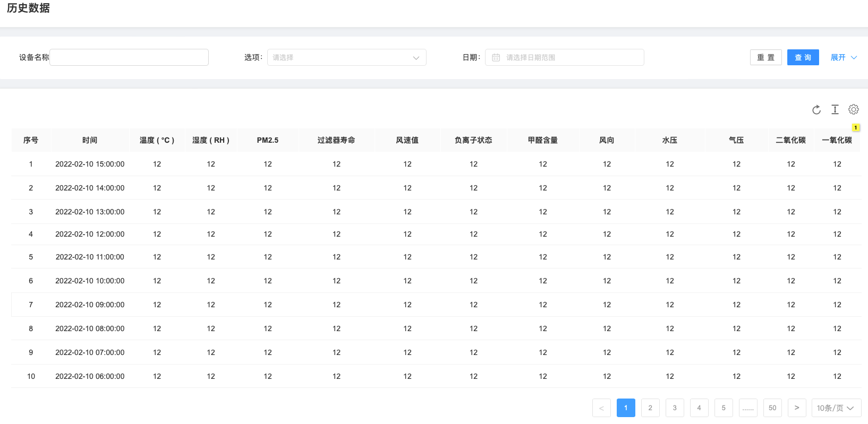868x424 pixels.
Task: Click the 水压 column header
Action: point(670,140)
